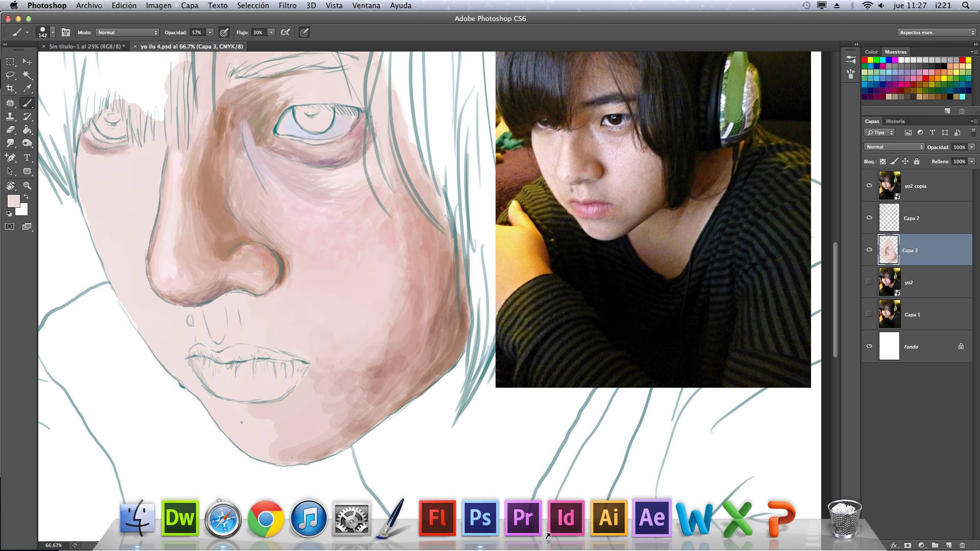Select the Lasso tool
This screenshot has height=551, width=980.
pos(10,75)
